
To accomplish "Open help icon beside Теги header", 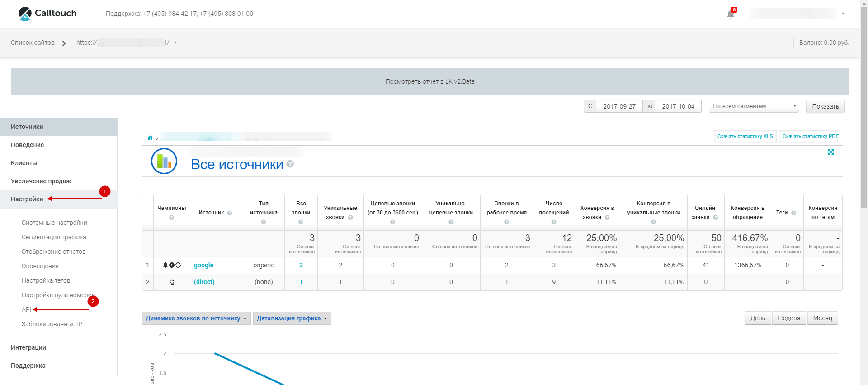I will tap(794, 213).
